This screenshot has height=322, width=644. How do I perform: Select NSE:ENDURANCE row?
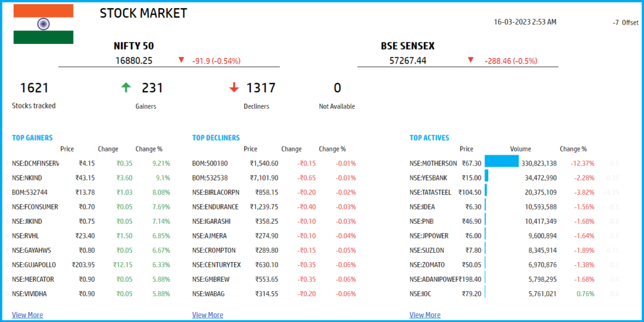274,207
